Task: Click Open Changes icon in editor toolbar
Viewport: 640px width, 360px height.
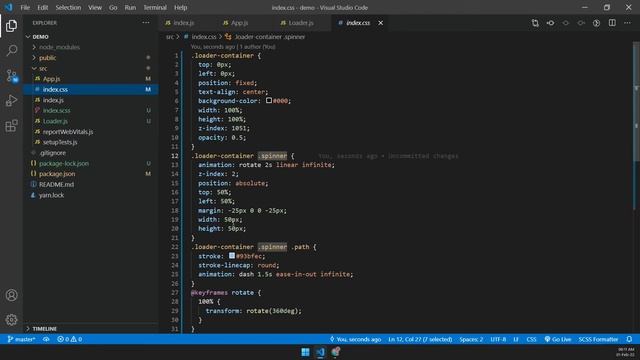Action: tap(535, 23)
